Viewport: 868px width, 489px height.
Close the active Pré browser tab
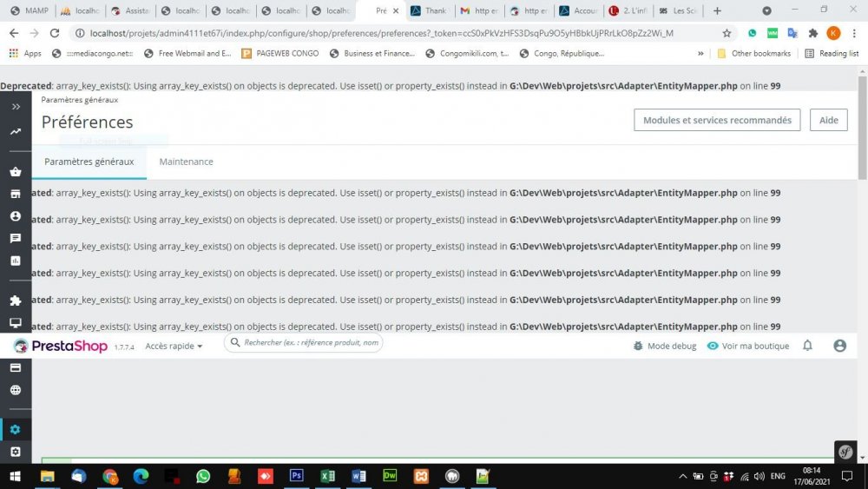[x=396, y=10]
